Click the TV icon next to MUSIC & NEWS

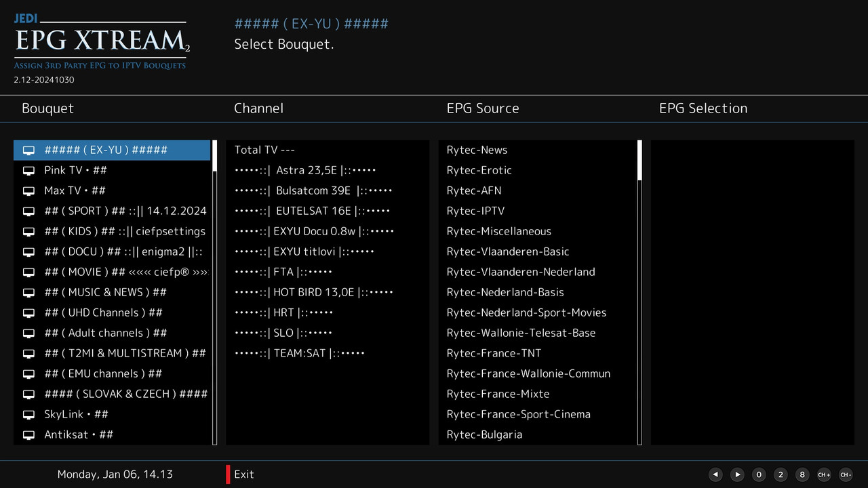tap(28, 293)
